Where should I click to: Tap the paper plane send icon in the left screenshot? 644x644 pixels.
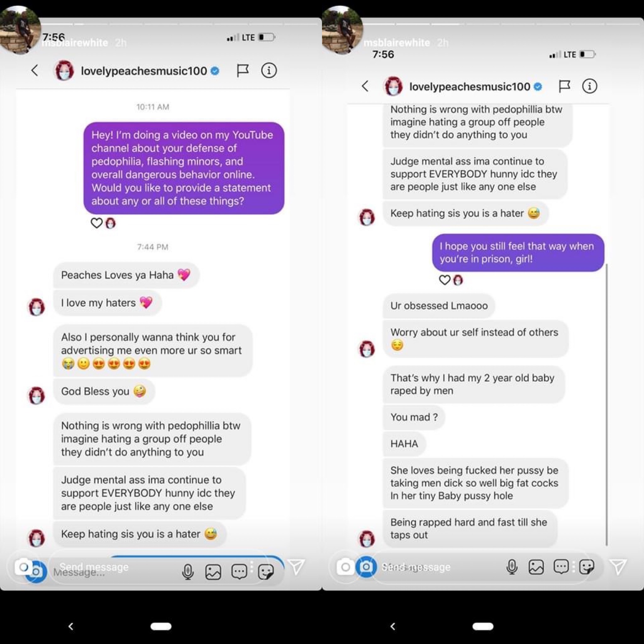pos(296,566)
